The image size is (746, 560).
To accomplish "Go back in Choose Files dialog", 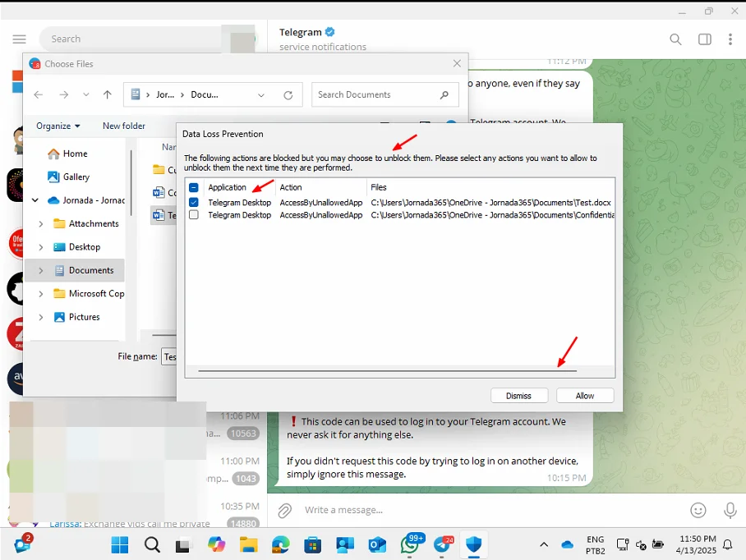I will coord(39,94).
